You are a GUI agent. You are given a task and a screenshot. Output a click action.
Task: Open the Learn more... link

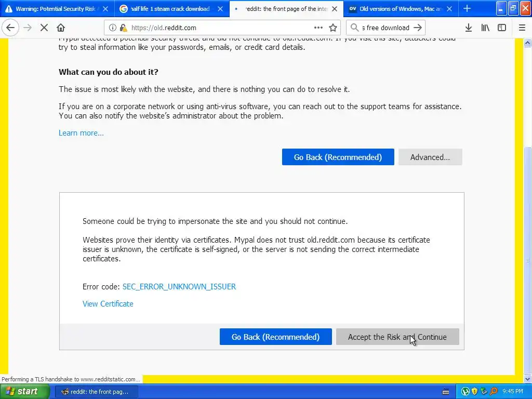pyautogui.click(x=81, y=133)
